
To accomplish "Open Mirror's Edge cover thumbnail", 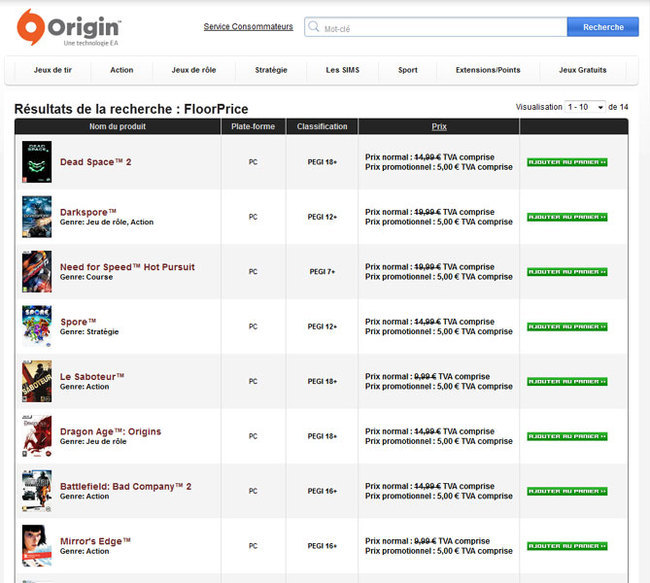I will [37, 546].
